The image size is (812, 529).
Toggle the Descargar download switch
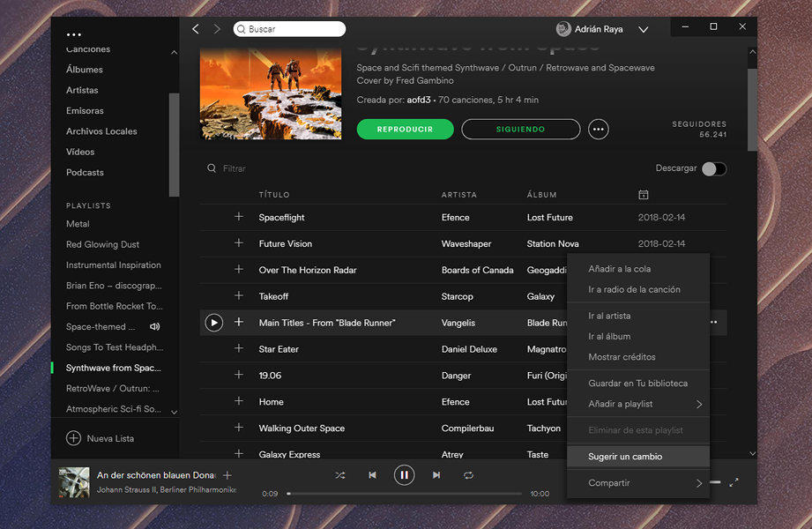714,168
